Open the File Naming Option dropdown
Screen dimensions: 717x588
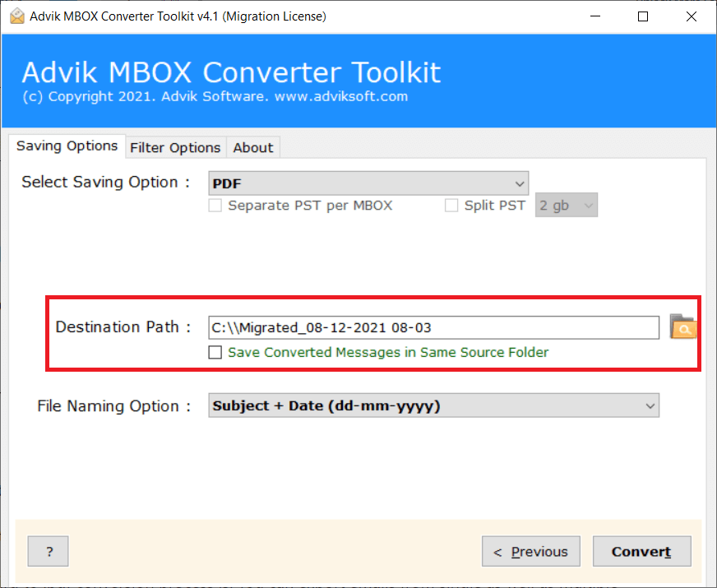433,405
